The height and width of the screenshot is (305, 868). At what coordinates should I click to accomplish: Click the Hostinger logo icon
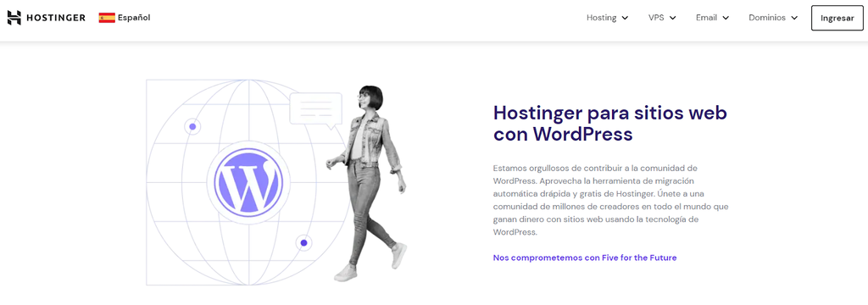coord(14,18)
